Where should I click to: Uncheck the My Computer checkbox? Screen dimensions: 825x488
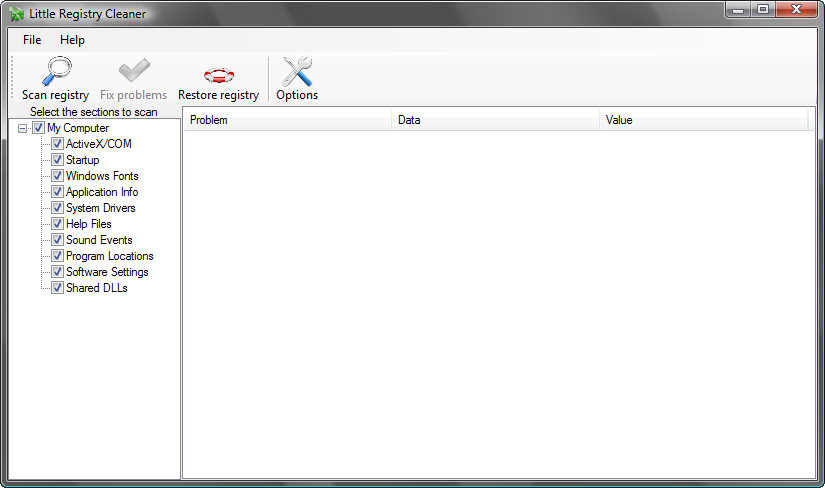pos(38,128)
